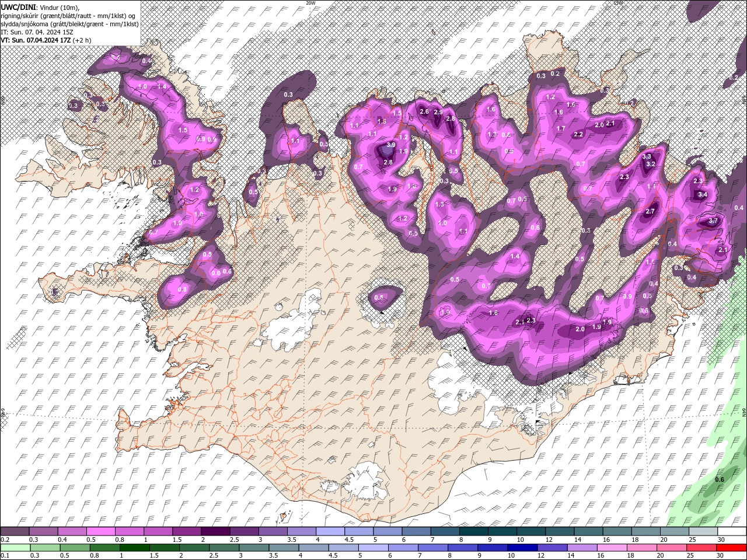This screenshot has height=560, width=747.
Task: Click the 2.6 snowfall value on map
Action: 424,111
